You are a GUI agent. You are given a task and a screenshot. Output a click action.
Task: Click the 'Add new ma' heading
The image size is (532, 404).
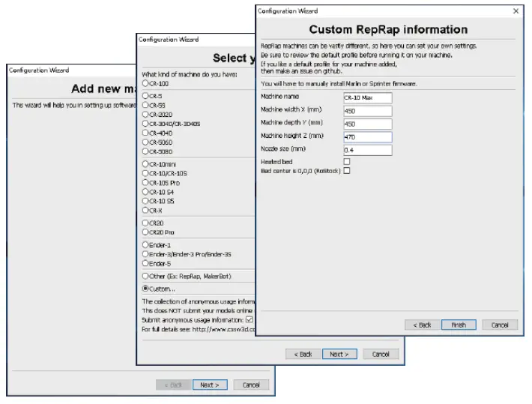pos(103,88)
